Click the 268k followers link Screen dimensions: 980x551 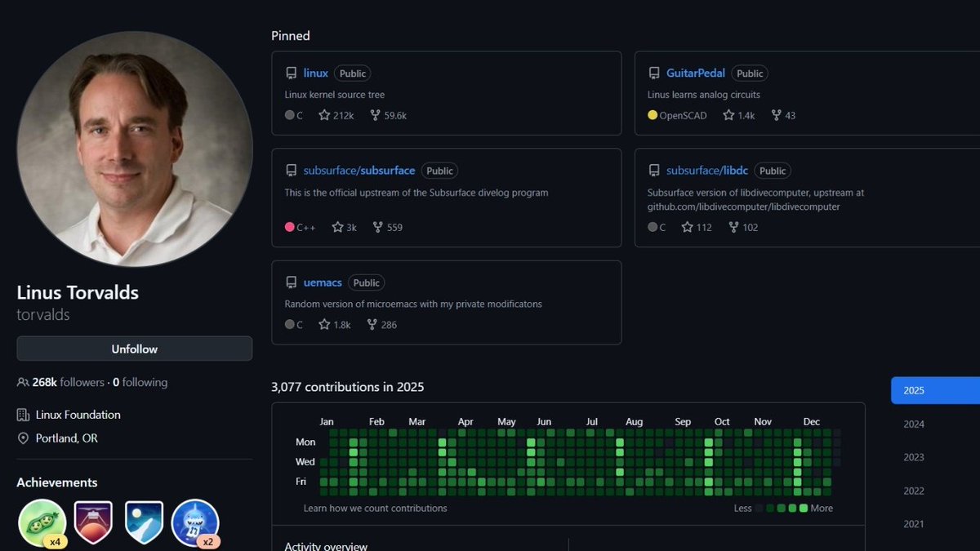[x=69, y=382]
